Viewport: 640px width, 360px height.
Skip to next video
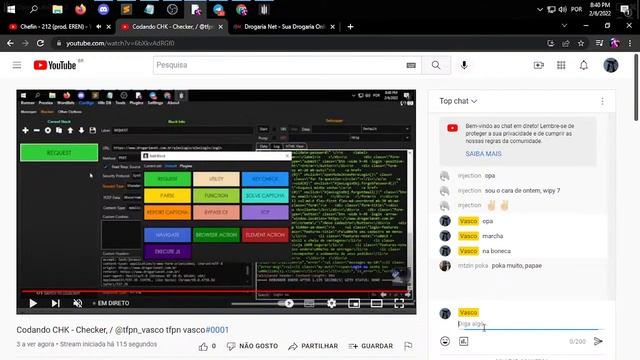tap(56, 303)
